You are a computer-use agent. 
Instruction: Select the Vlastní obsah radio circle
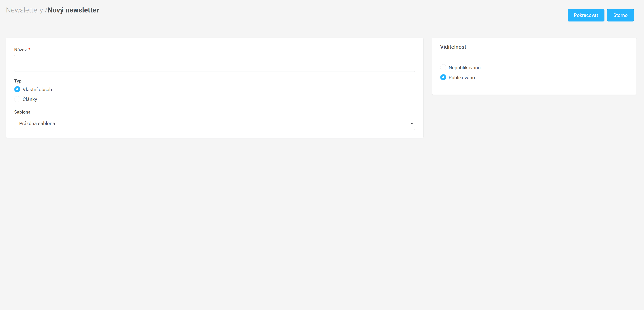pos(17,89)
